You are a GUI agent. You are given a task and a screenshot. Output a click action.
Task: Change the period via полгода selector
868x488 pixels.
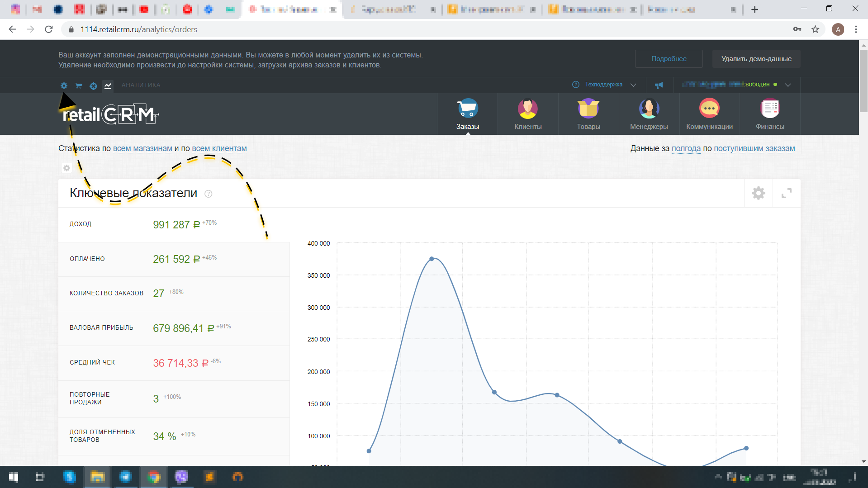[686, 148]
